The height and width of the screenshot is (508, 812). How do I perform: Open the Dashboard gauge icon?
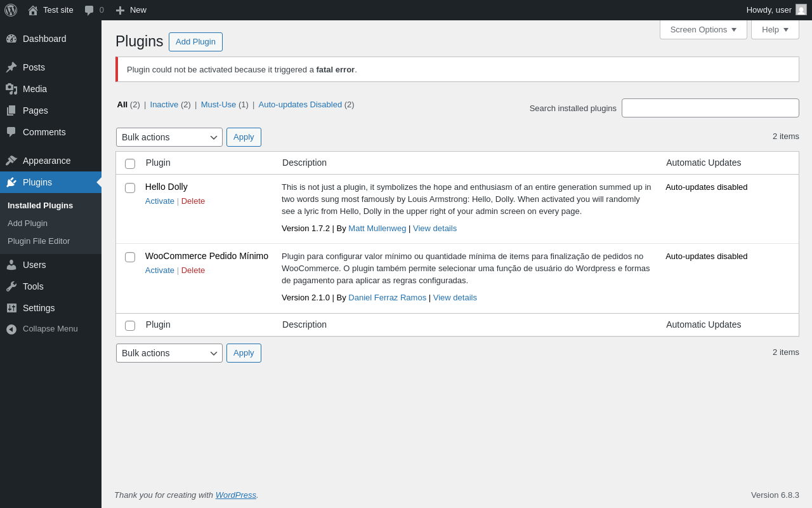click(11, 39)
